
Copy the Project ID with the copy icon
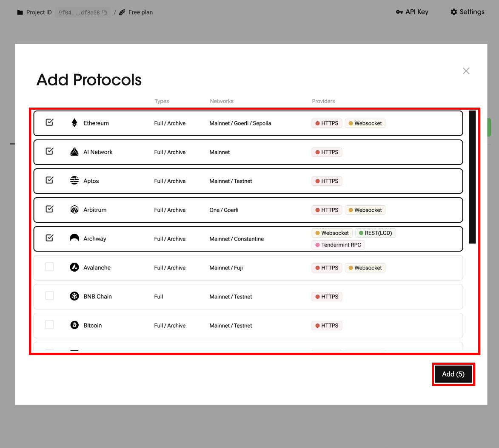(x=105, y=12)
